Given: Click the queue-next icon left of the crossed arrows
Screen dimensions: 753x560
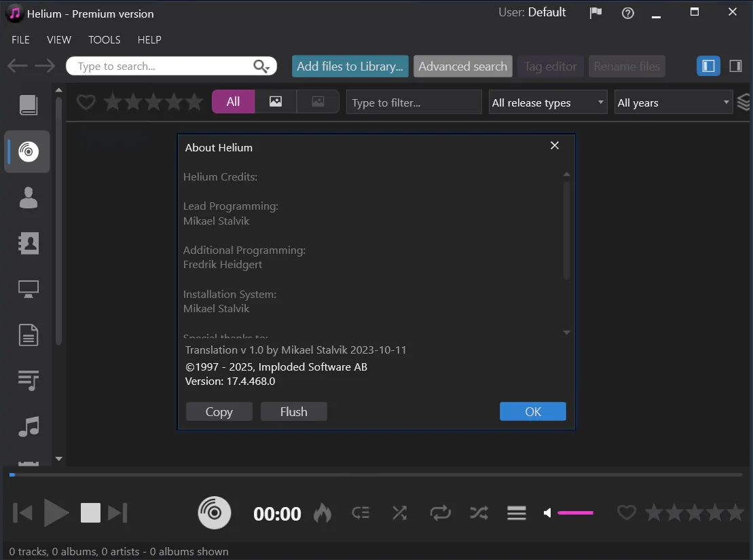Looking at the screenshot, I should 361,513.
